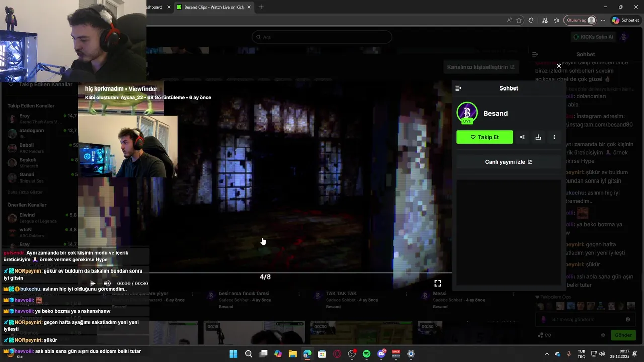Viewport: 644px width, 362px height.
Task: Click Kanalınızı kişiselleştirin button
Action: coord(481,67)
